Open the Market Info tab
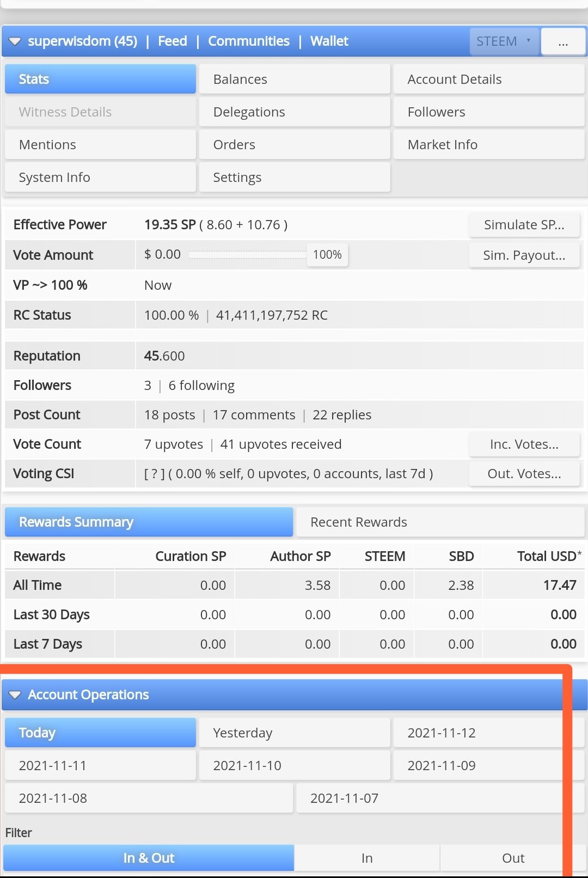Viewport: 588px width, 878px height. (x=489, y=144)
